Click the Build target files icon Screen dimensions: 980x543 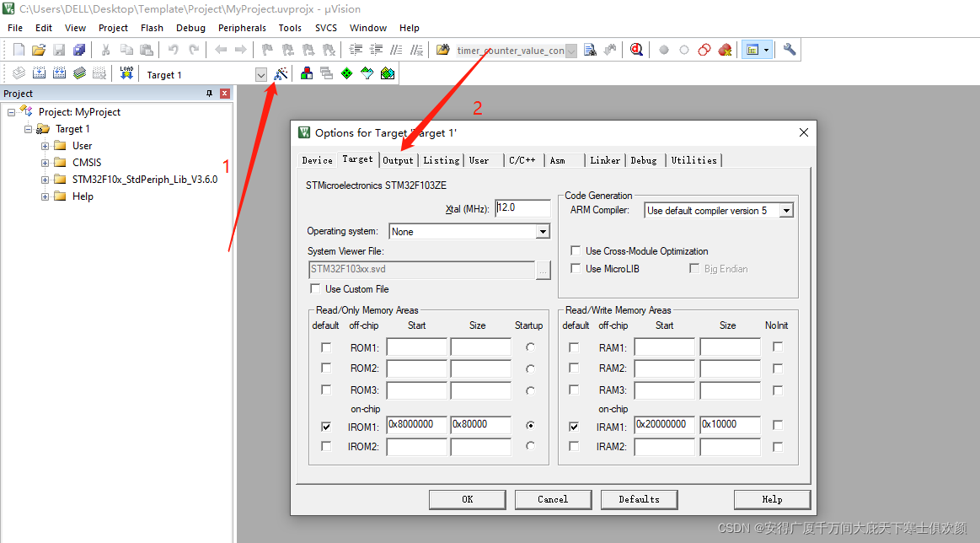pos(39,73)
